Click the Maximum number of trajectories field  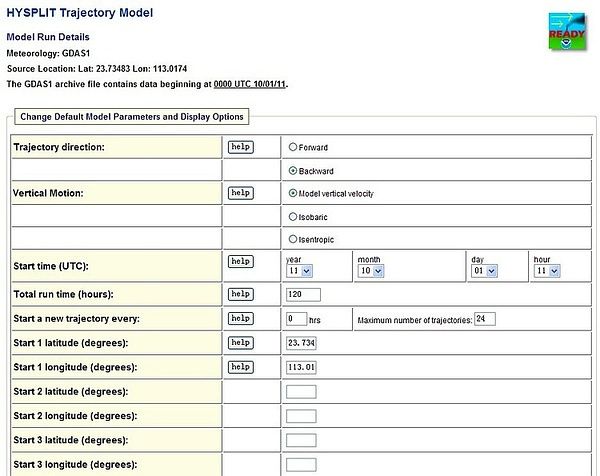tap(485, 319)
